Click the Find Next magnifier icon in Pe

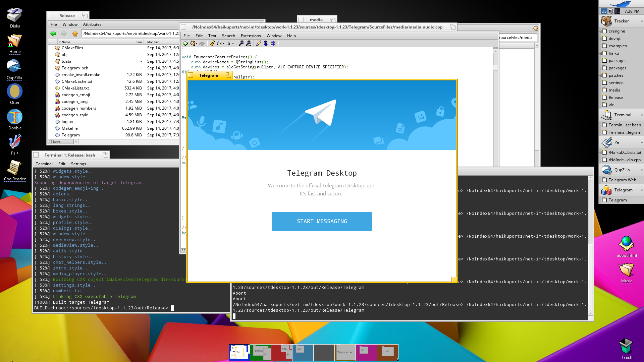click(249, 44)
